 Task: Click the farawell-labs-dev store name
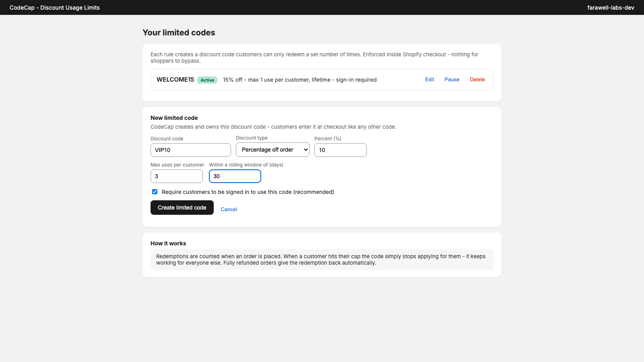(x=611, y=8)
